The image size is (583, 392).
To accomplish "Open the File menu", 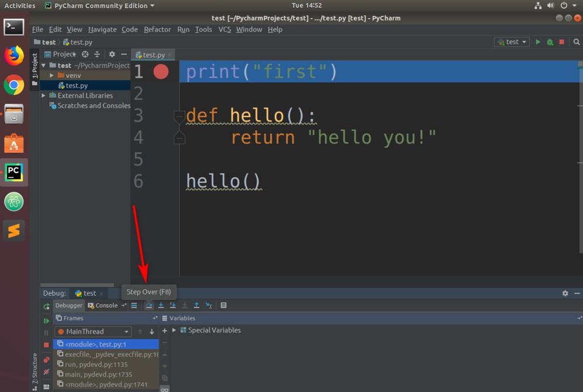I will coord(37,29).
